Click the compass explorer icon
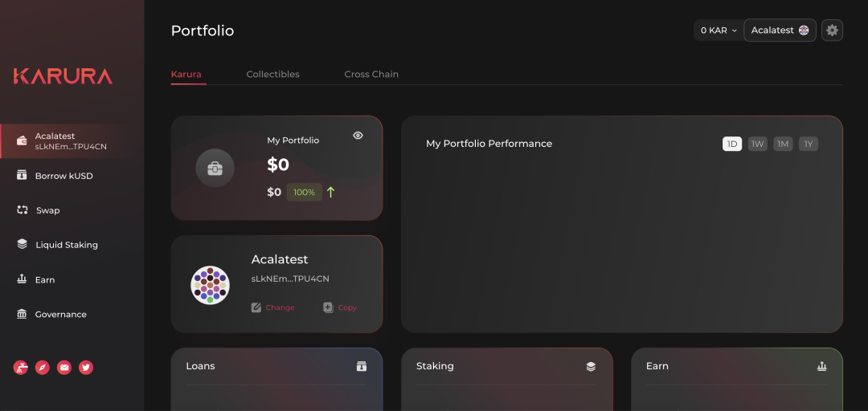The image size is (868, 411). click(x=43, y=368)
